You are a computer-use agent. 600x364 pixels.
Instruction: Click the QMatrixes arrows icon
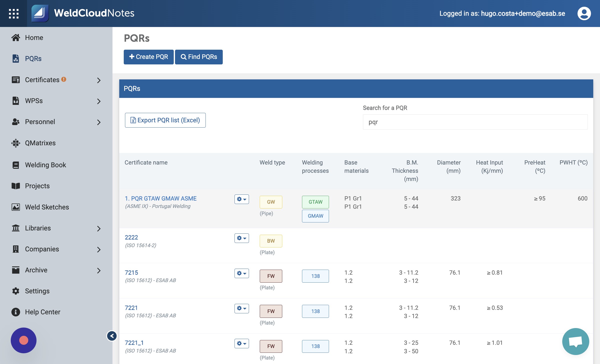[x=16, y=143]
